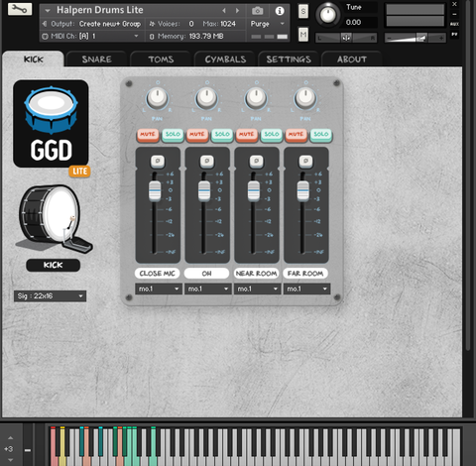
Task: Expand the instrument name dropdown arrow
Action: point(48,11)
